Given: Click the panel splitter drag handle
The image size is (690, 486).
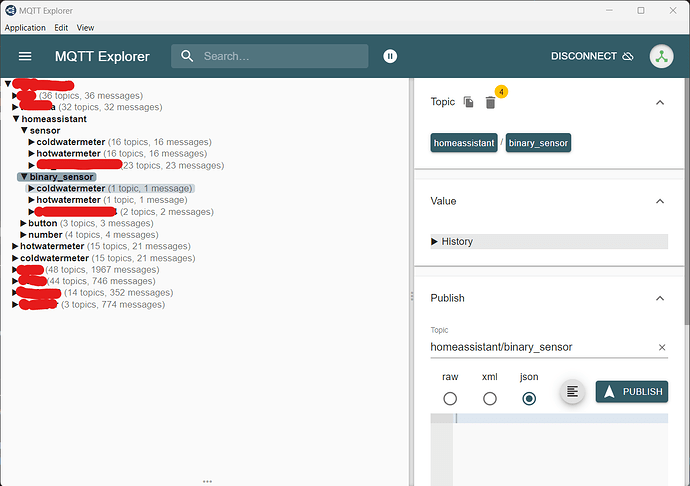Looking at the screenshot, I should pos(412,296).
